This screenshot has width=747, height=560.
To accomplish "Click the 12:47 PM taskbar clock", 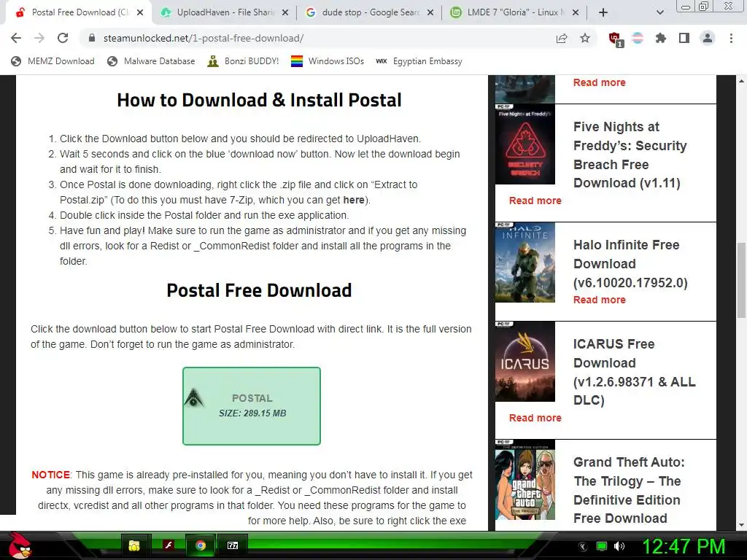I will click(684, 546).
